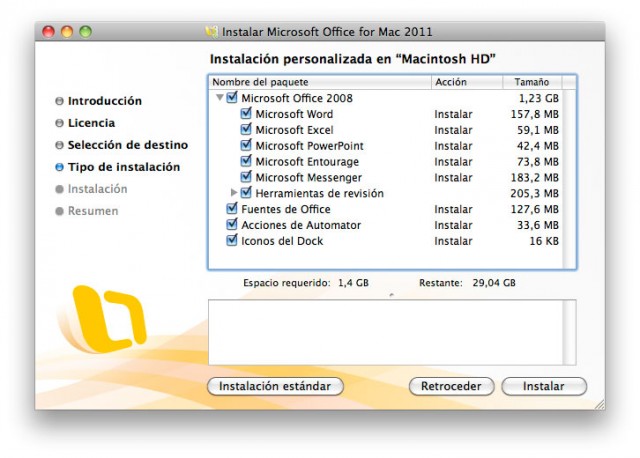
Task: Click inside the empty description box
Action: 386,332
